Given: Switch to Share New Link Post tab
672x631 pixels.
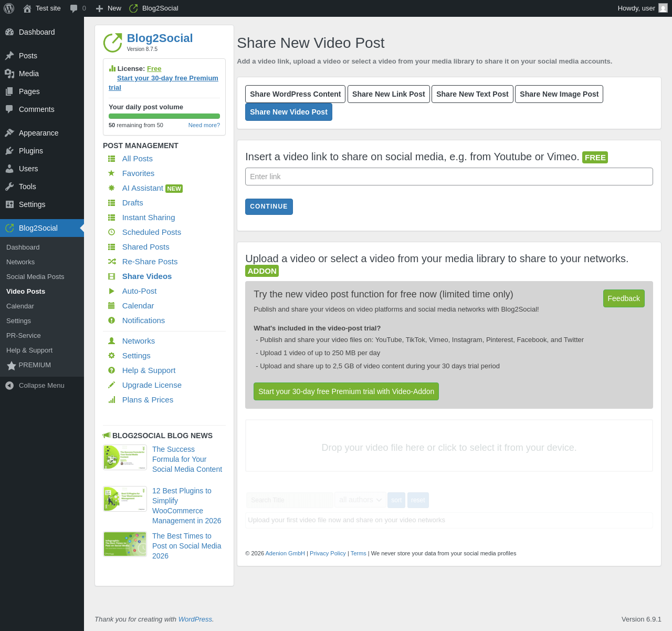Looking at the screenshot, I should (x=388, y=94).
